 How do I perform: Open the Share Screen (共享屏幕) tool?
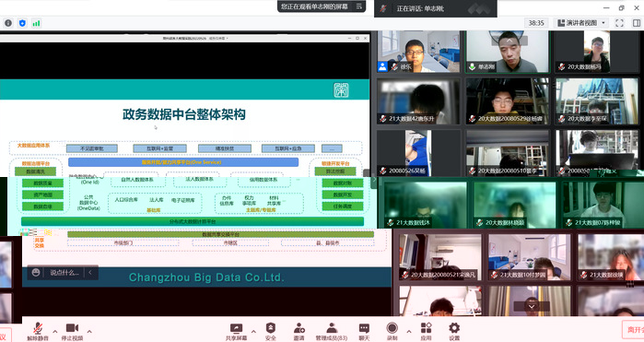point(236,331)
